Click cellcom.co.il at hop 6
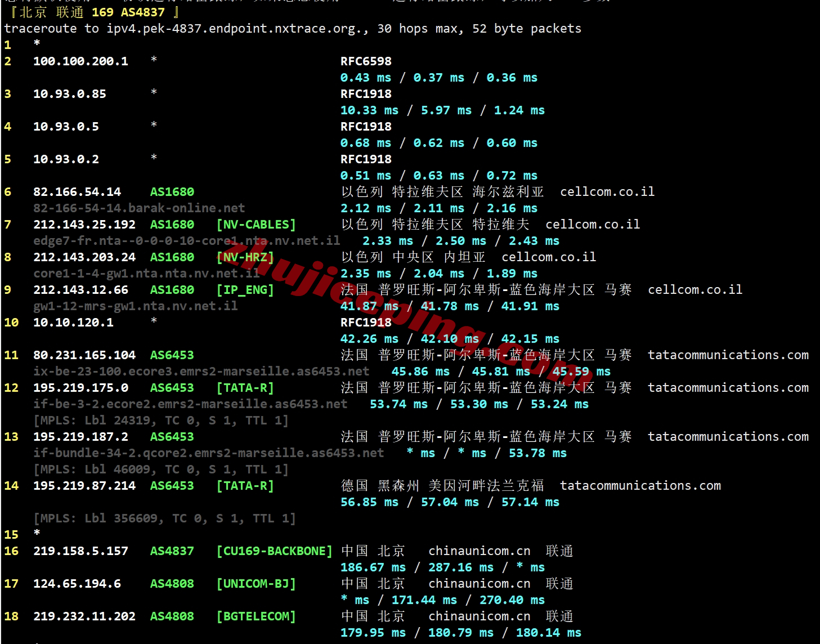Image resolution: width=820 pixels, height=644 pixels. [x=607, y=192]
